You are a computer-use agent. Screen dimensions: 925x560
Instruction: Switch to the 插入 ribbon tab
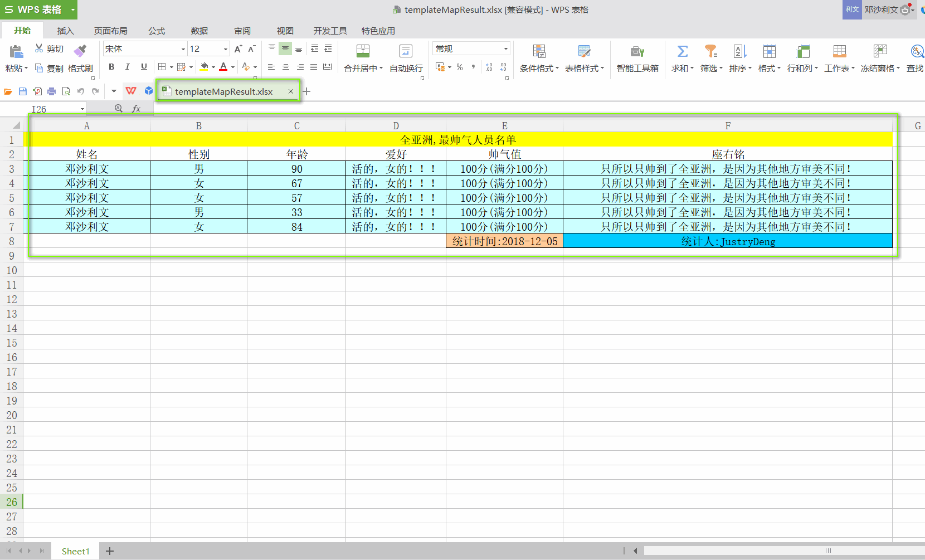(x=65, y=31)
